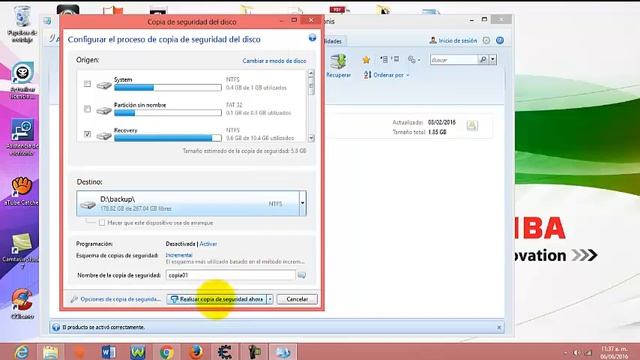Click the round icon beside 'Inicio de sesión'

[x=486, y=40]
